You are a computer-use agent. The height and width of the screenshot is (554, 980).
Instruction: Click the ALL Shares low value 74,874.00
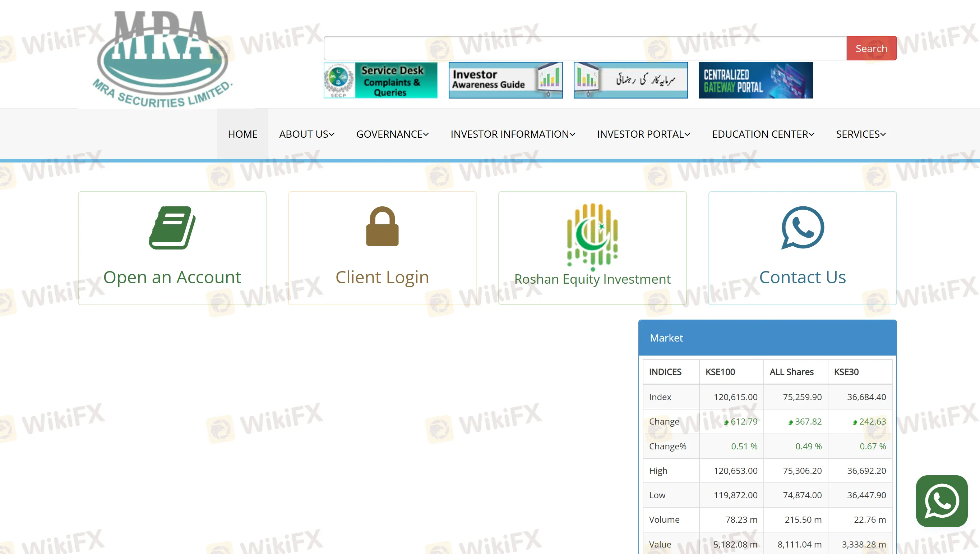802,495
